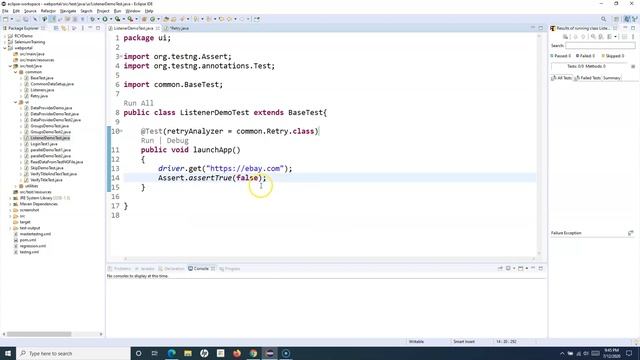
Task: Expand the SeleniumTraining project
Action: click(x=5, y=42)
